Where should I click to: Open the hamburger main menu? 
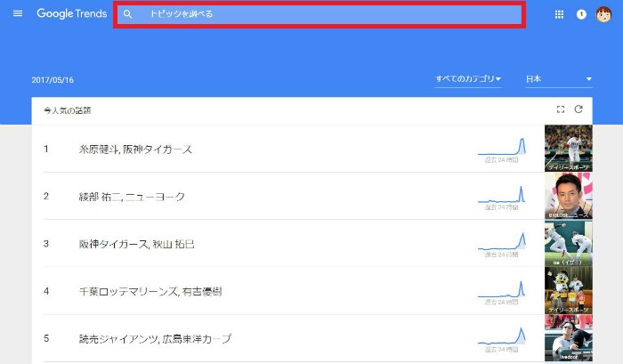click(18, 13)
